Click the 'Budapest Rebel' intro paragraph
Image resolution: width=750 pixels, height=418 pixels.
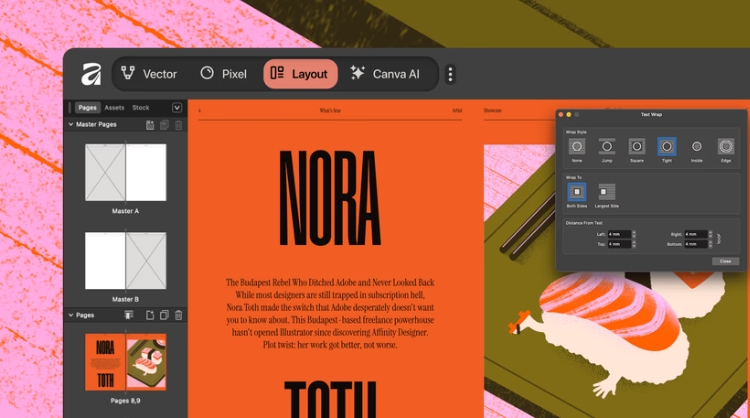(x=330, y=313)
